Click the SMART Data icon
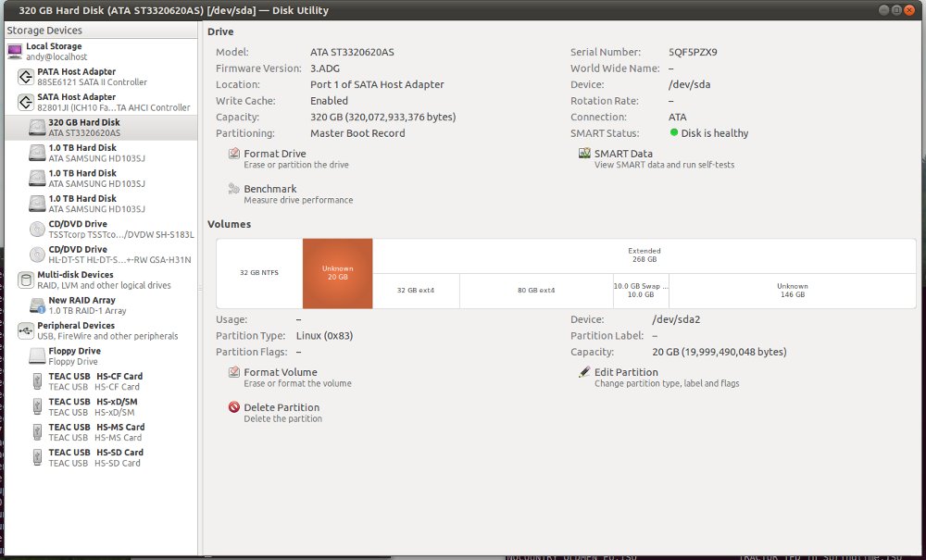The height and width of the screenshot is (560, 926). [584, 154]
